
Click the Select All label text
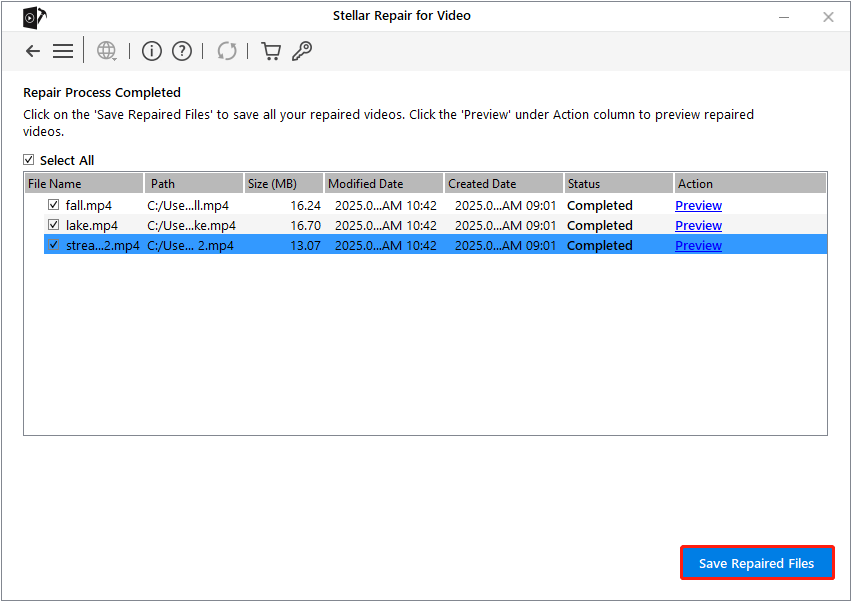[x=67, y=161]
